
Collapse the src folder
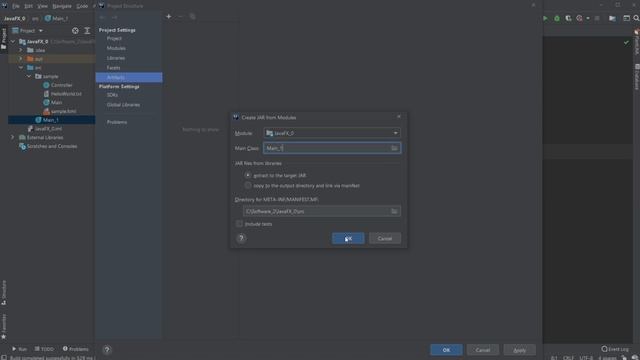tap(21, 68)
